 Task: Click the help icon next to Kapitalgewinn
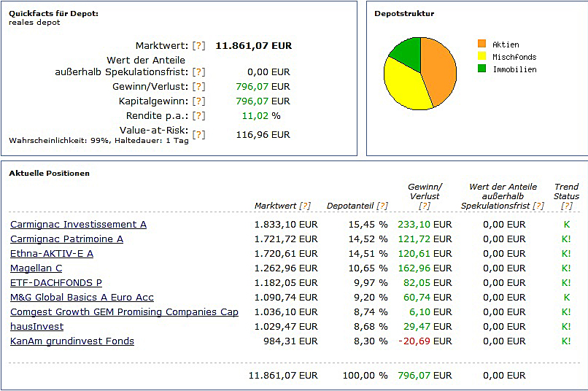pyautogui.click(x=198, y=101)
